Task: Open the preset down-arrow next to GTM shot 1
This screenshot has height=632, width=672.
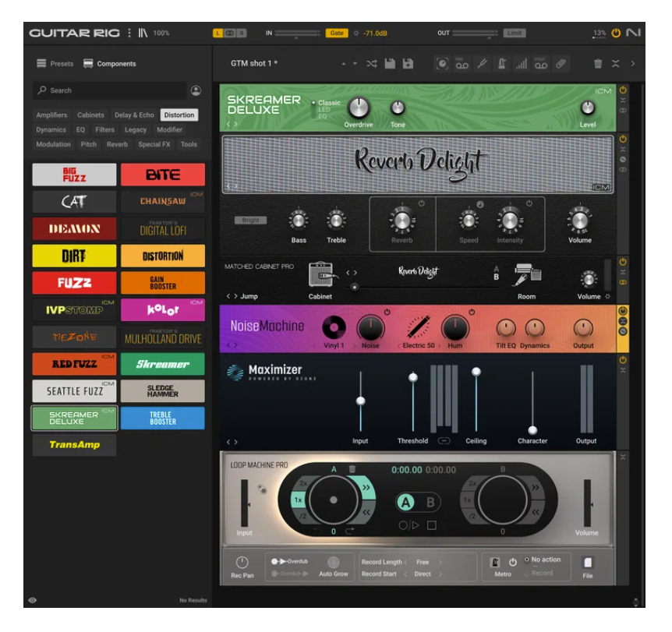Action: (355, 64)
